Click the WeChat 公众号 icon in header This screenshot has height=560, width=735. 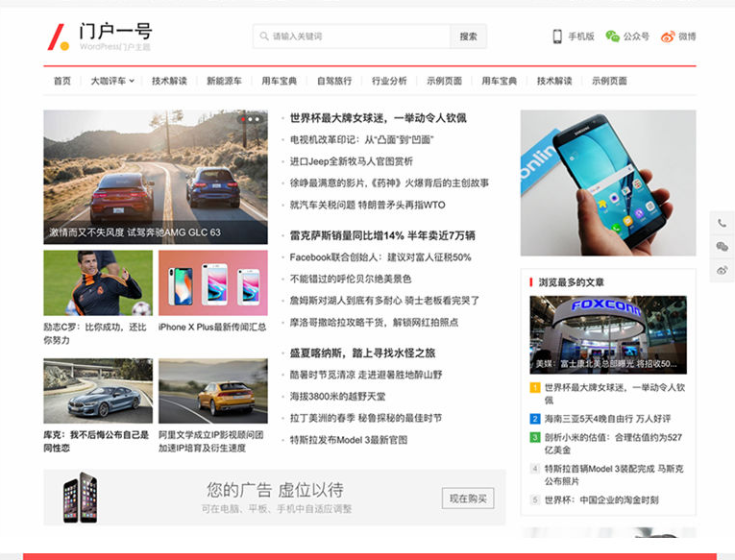[x=612, y=37]
